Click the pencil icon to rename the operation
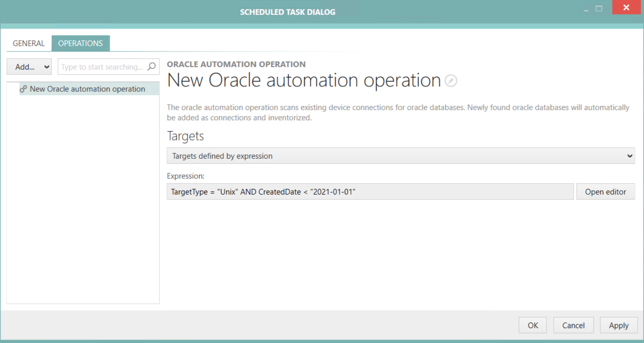The width and height of the screenshot is (644, 343). (x=451, y=81)
